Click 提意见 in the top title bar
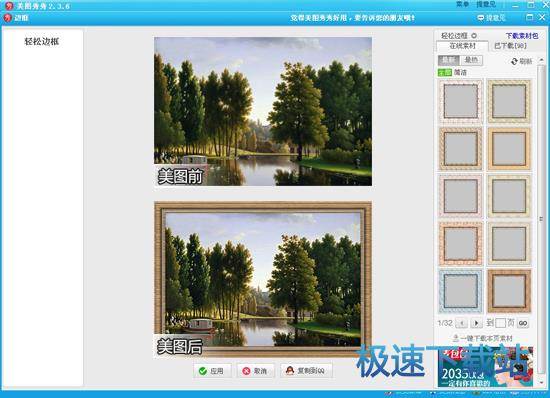The width and height of the screenshot is (550, 398). (486, 5)
